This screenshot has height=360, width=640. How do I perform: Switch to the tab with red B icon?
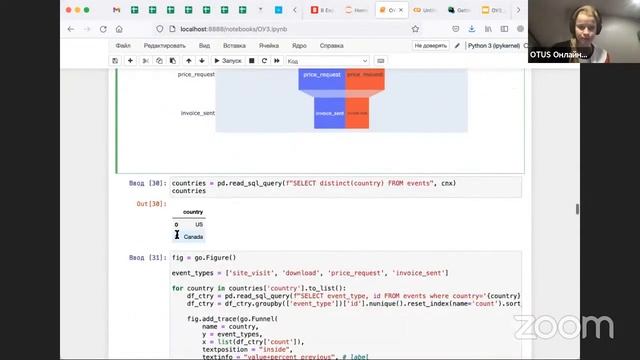click(321, 10)
